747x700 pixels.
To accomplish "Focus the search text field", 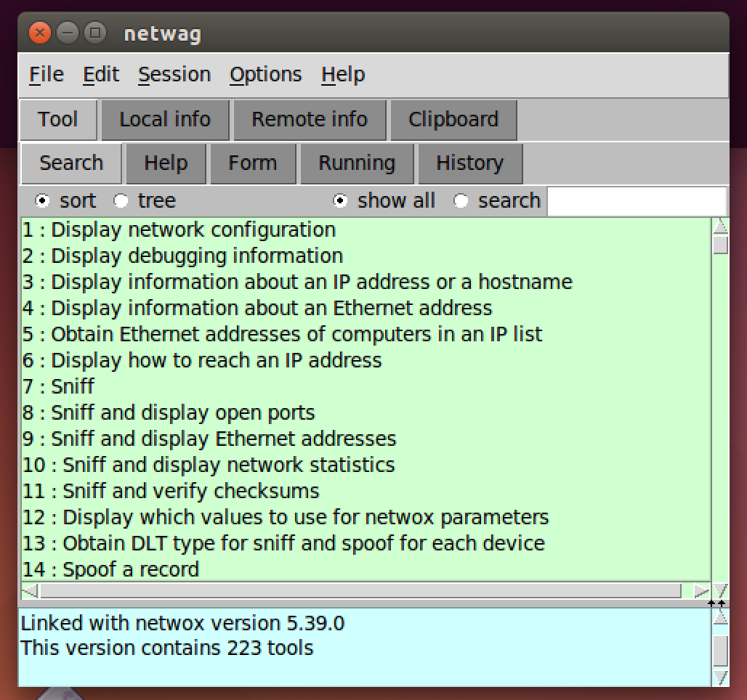I will tap(637, 201).
